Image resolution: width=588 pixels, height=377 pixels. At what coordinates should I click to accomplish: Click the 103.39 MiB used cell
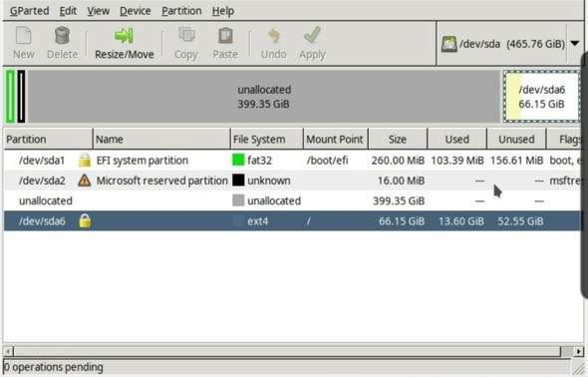click(457, 161)
